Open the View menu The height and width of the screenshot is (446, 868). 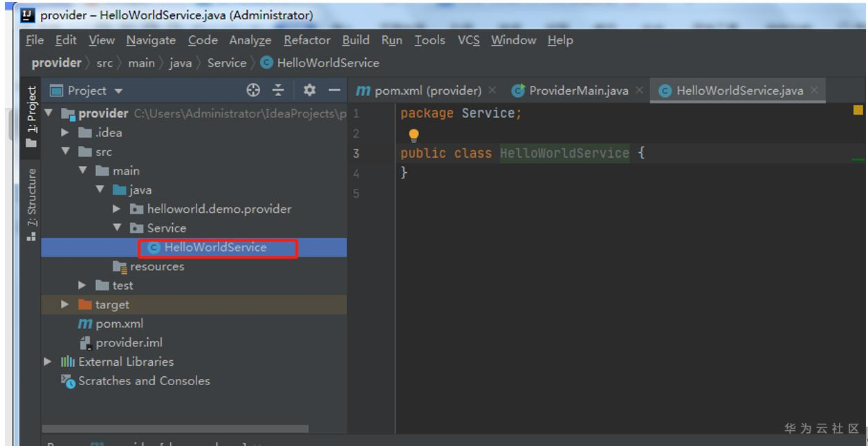point(102,40)
